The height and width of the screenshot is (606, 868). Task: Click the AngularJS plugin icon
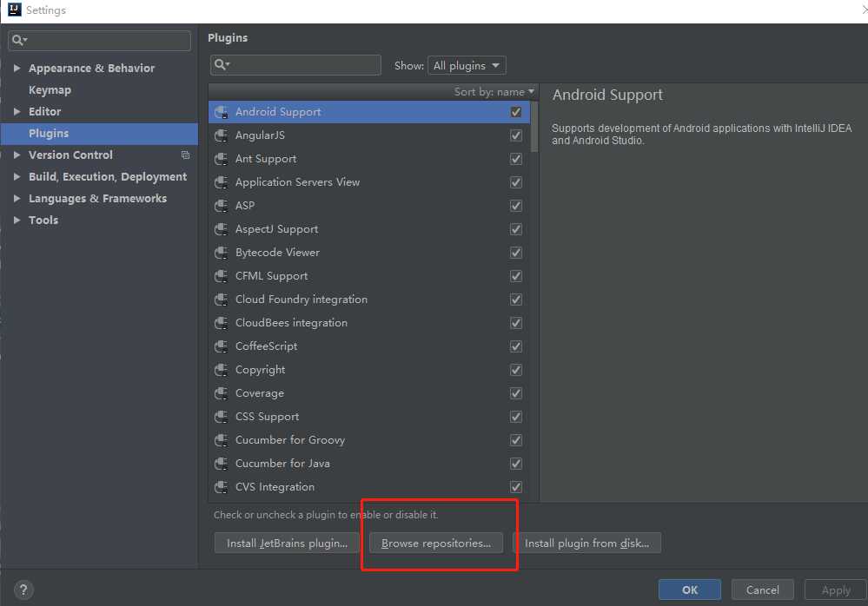click(221, 135)
